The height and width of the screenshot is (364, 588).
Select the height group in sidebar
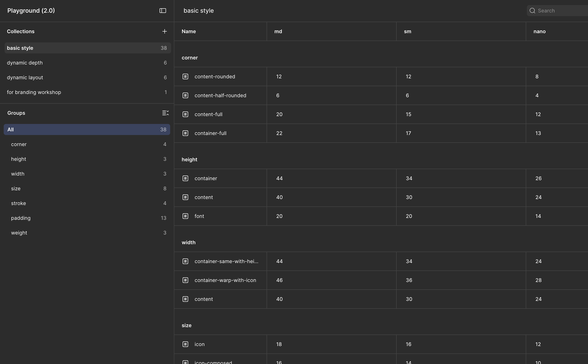click(87, 159)
